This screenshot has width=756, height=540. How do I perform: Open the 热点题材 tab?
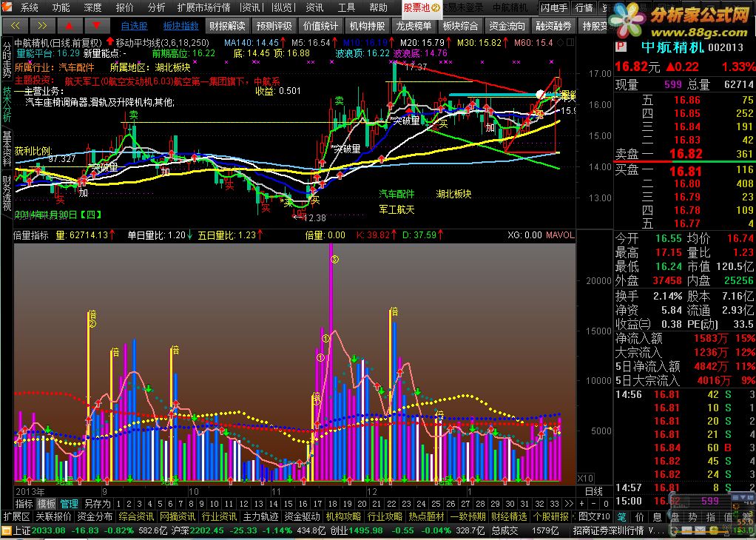click(x=427, y=516)
